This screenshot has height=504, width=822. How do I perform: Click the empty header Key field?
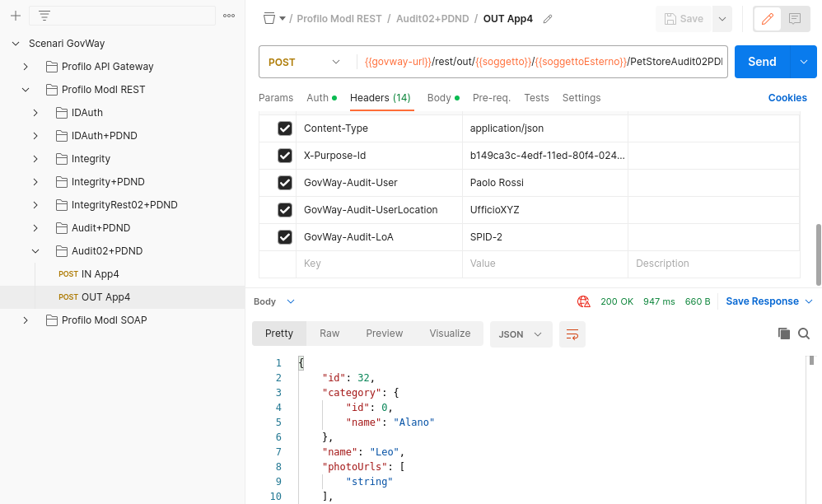(x=379, y=264)
